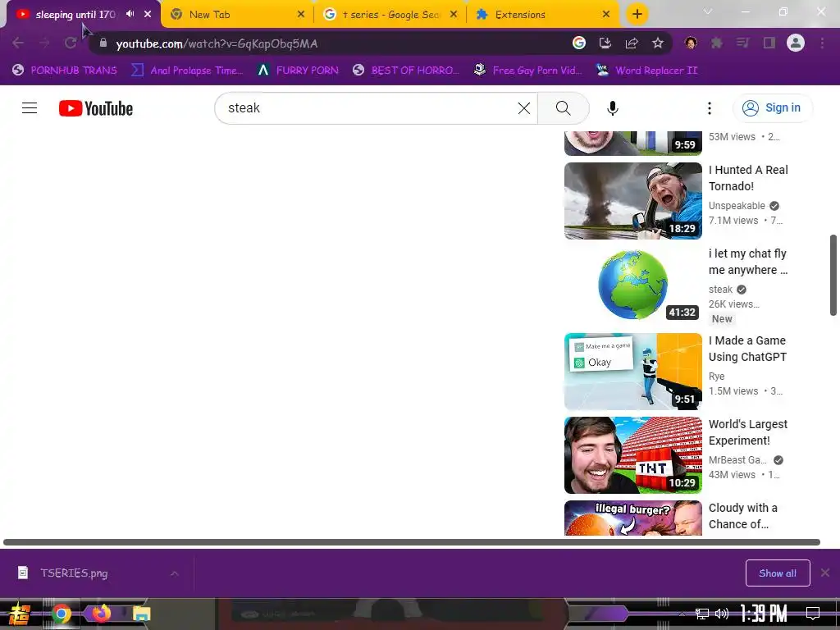Open Firefox from the taskbar
The width and height of the screenshot is (840, 630).
[101, 612]
